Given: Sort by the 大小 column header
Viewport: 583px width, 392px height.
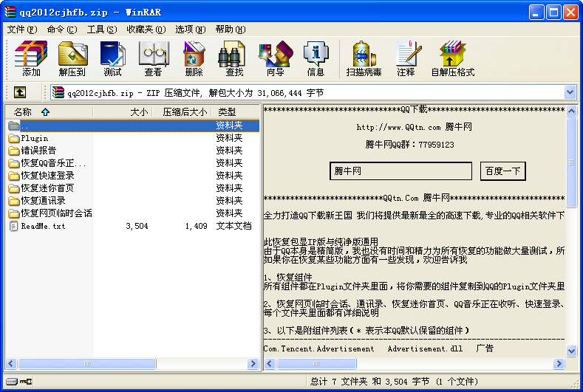Looking at the screenshot, I should tap(123, 111).
